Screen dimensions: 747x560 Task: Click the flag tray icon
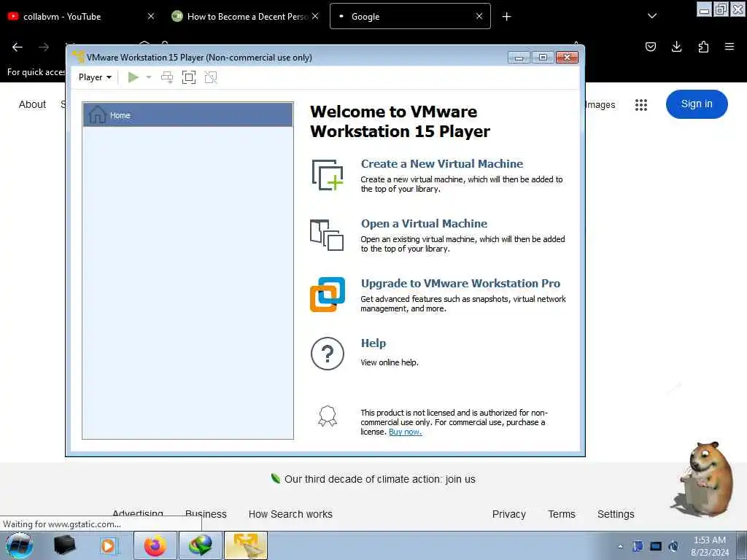pyautogui.click(x=638, y=546)
